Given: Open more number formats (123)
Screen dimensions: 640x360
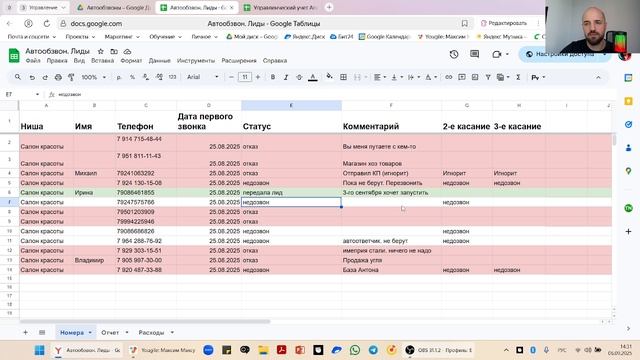Looking at the screenshot, I should click(172, 77).
